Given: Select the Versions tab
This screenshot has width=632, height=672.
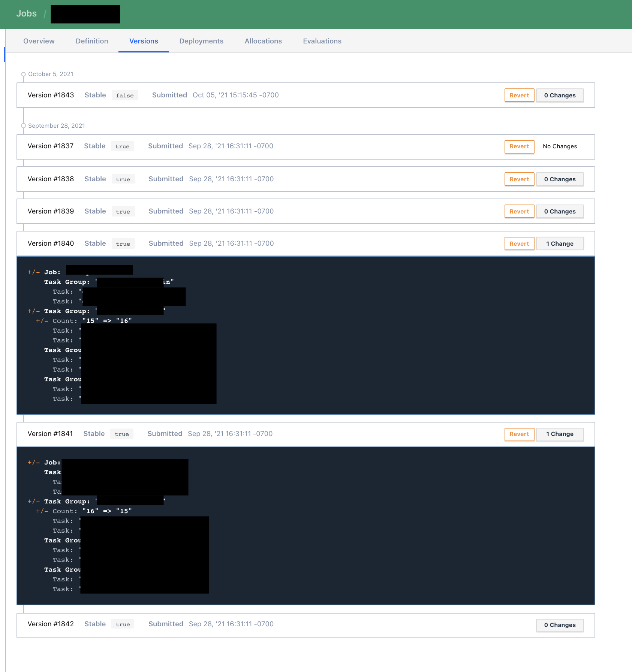Looking at the screenshot, I should (x=144, y=41).
